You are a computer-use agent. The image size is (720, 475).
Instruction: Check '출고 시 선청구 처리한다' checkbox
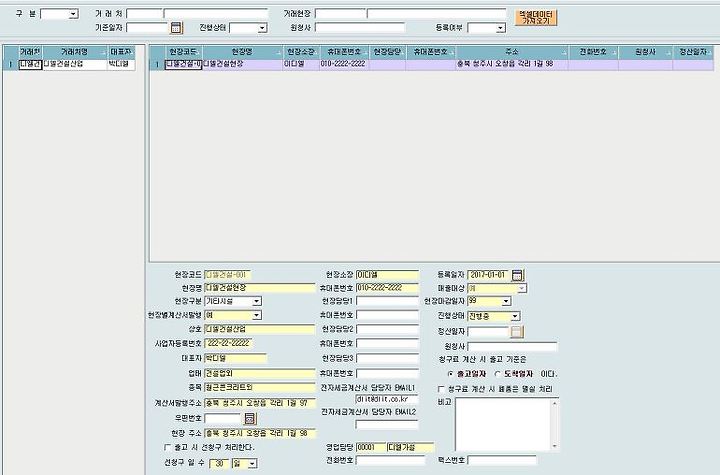click(x=168, y=447)
